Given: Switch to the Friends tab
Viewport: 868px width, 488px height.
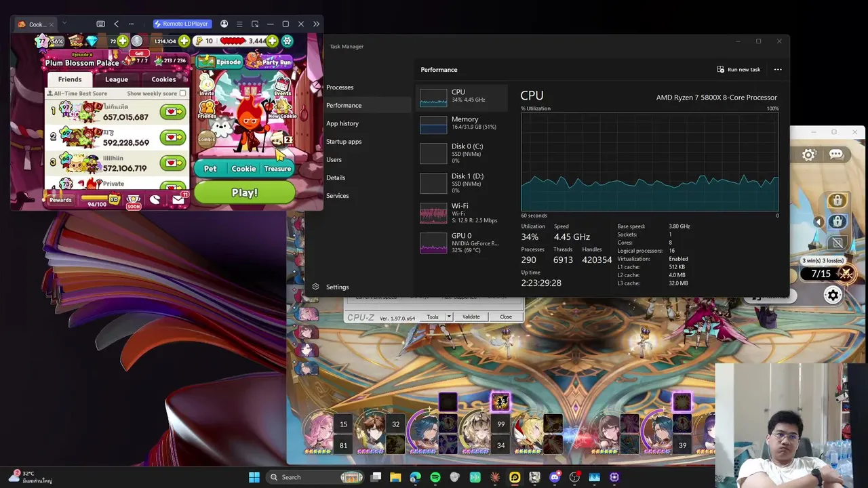Looking at the screenshot, I should 70,79.
